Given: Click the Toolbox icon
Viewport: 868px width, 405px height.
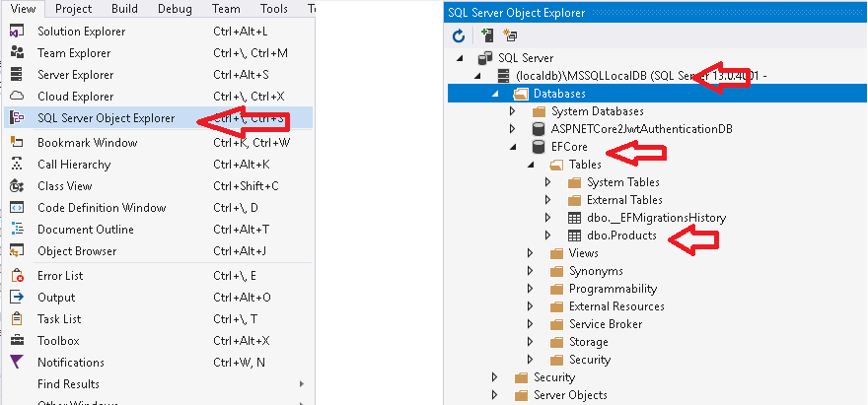Looking at the screenshot, I should [x=17, y=340].
